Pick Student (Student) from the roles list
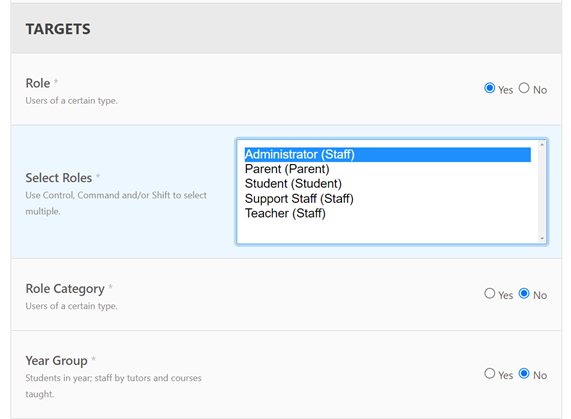The width and height of the screenshot is (571, 419). point(387,184)
